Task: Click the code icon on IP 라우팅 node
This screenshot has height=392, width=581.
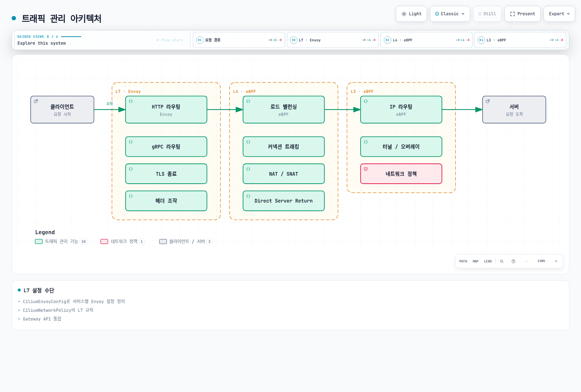Action: (366, 101)
